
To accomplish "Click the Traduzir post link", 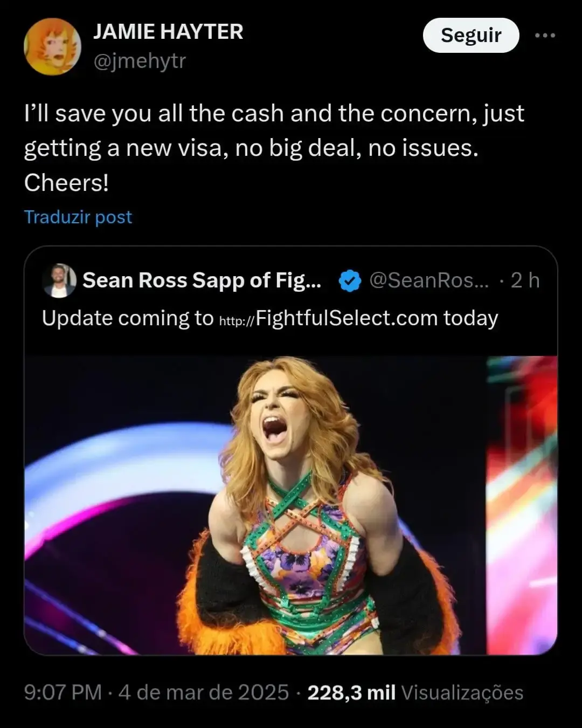I will 78,217.
